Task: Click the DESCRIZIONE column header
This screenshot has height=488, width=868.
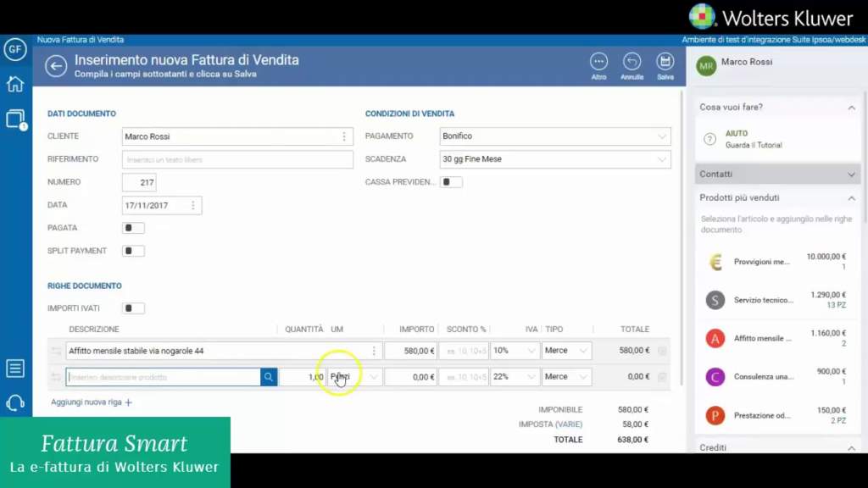Action: 94,330
